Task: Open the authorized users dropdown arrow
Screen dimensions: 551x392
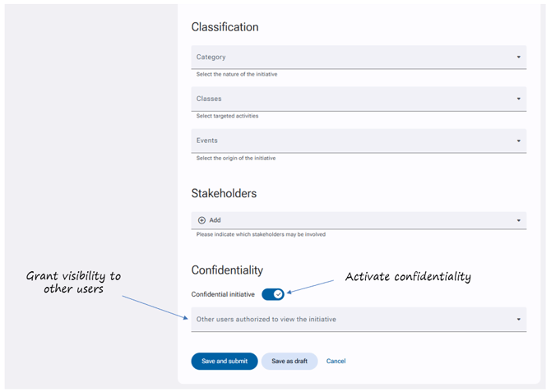Action: pyautogui.click(x=519, y=320)
